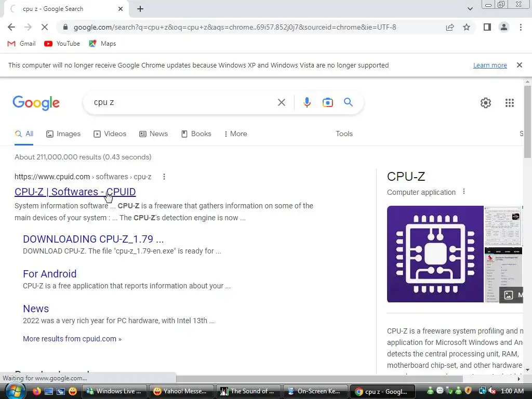Click the CPU-Z knowledge panel title
The height and width of the screenshot is (399, 532).
pos(406,177)
